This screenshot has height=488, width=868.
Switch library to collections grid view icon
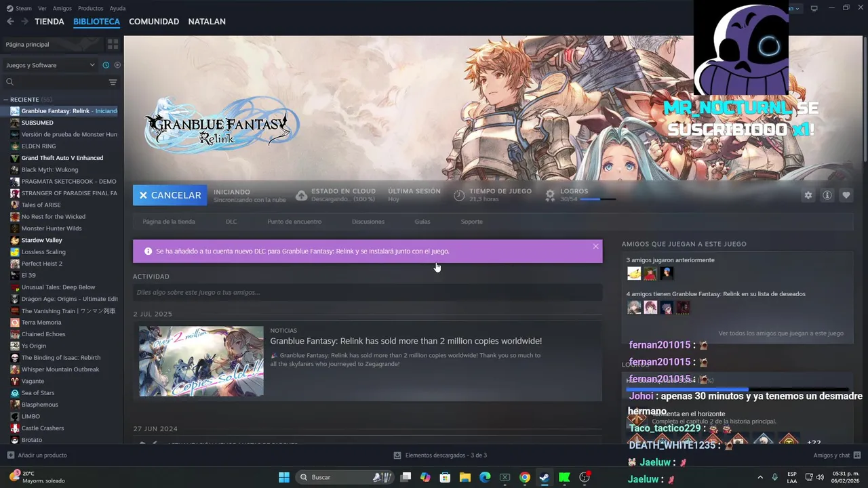click(113, 44)
